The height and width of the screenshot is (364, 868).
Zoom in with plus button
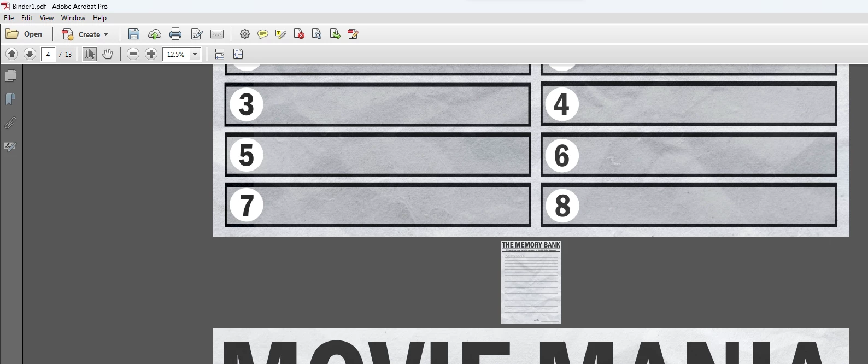pos(151,54)
